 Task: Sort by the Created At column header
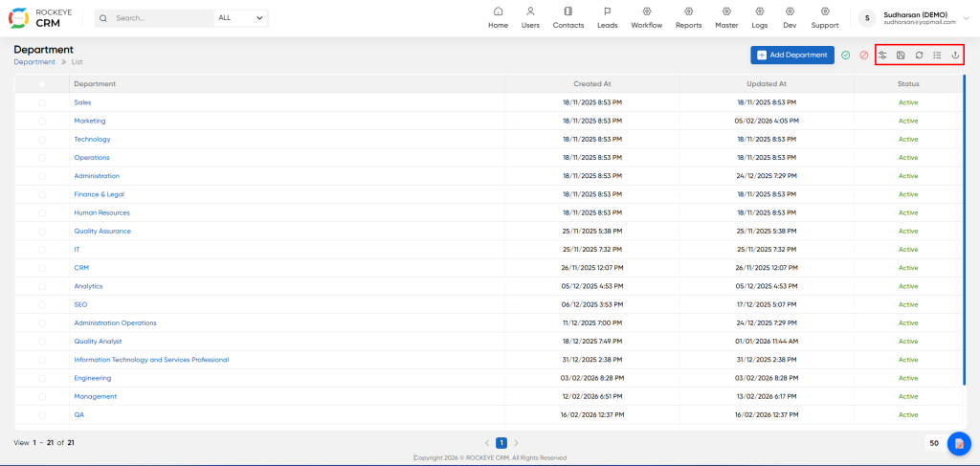tap(591, 83)
